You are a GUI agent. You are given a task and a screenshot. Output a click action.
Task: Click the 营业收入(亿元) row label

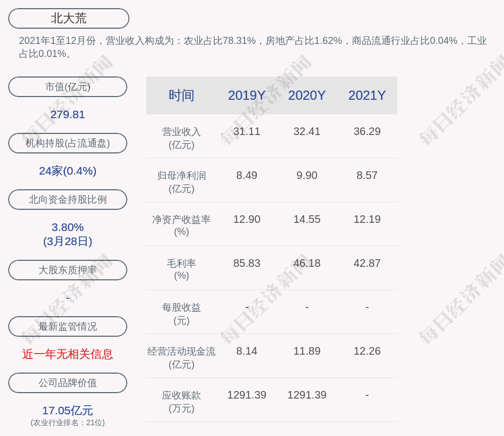[x=182, y=138]
